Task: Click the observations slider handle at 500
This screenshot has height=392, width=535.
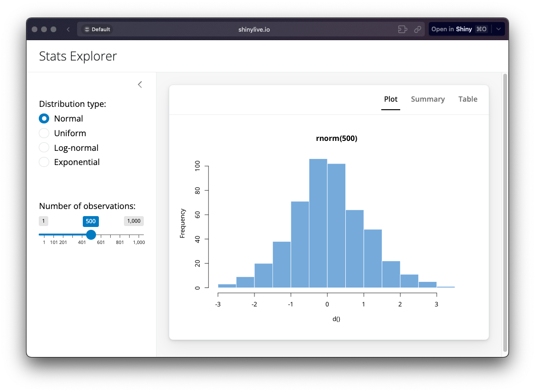Action: tap(91, 235)
